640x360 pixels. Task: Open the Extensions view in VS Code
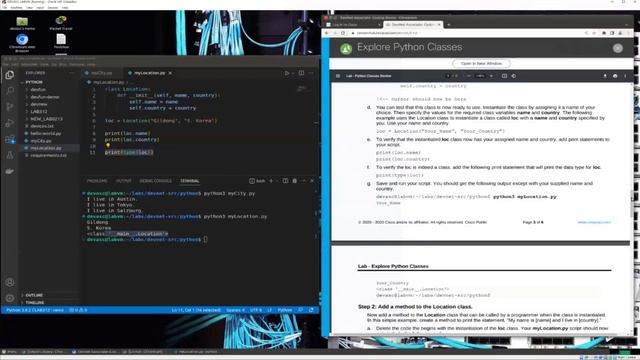10,139
